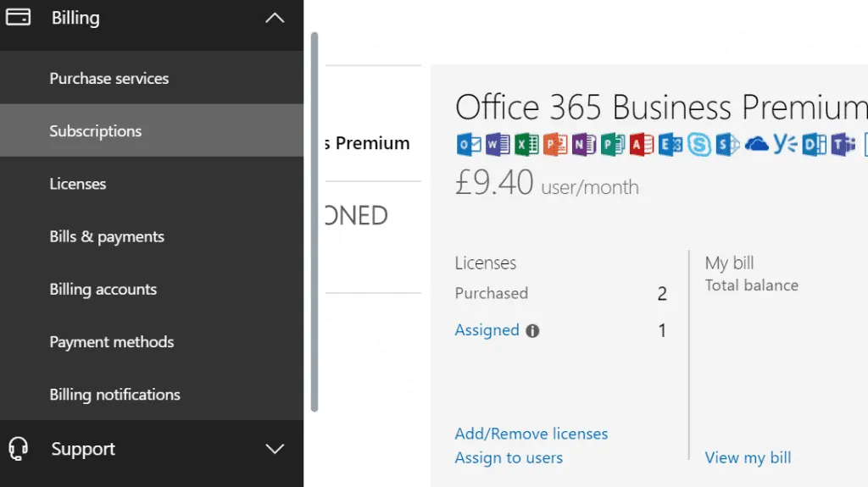Click the Delve app icon
The height and width of the screenshot is (487, 868).
click(x=815, y=145)
